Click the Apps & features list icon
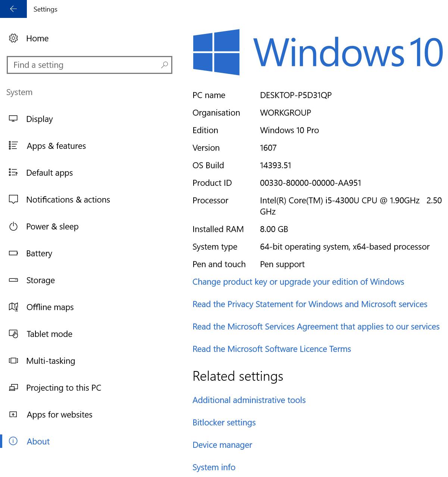This screenshot has height=477, width=448. 13,146
